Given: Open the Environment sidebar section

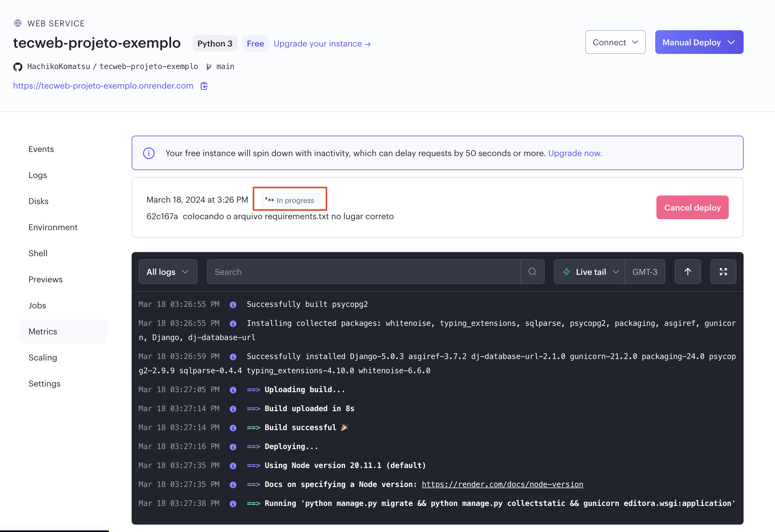Looking at the screenshot, I should click(53, 227).
